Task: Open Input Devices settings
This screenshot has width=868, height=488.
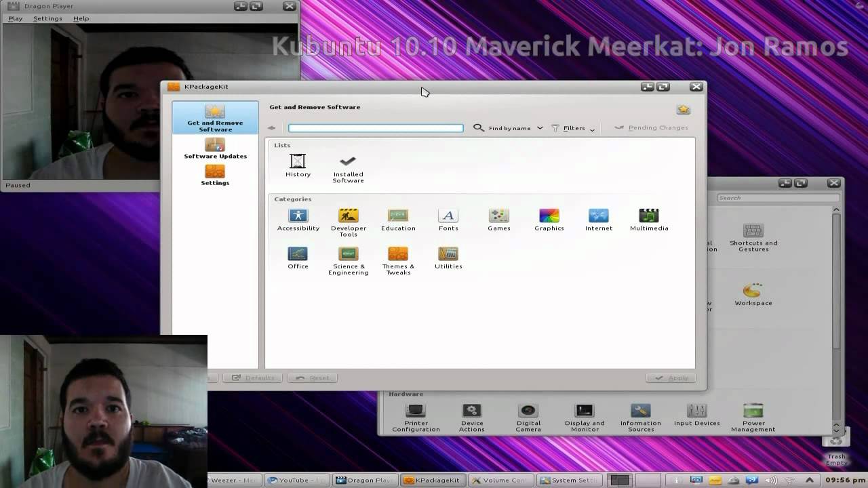Action: coord(697,415)
